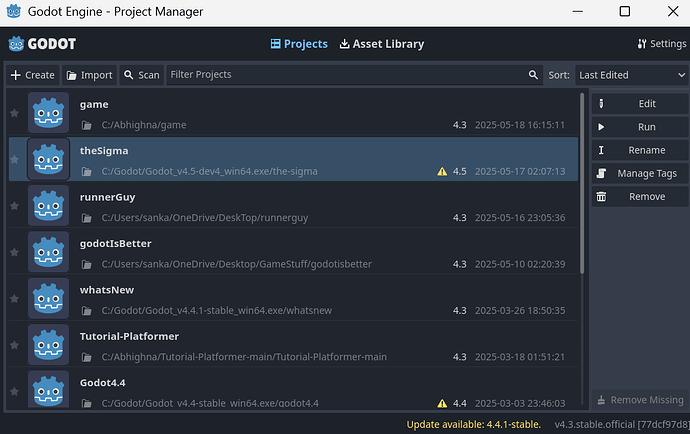Select project name runnerGuy
The width and height of the screenshot is (690, 434).
tap(107, 197)
